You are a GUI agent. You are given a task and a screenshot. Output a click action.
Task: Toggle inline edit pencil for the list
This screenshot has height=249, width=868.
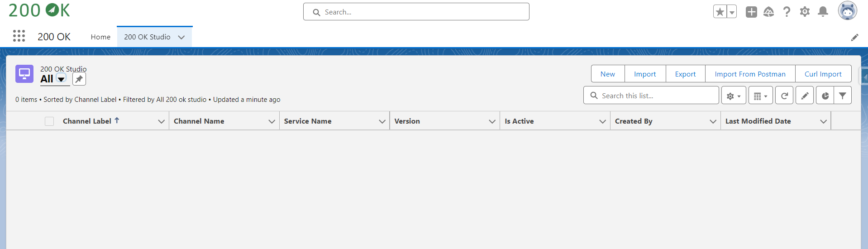pos(805,96)
